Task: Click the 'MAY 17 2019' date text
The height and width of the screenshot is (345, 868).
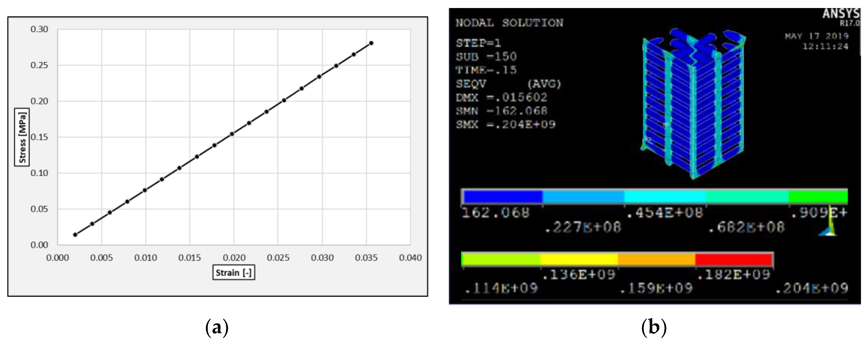Action: (x=817, y=36)
